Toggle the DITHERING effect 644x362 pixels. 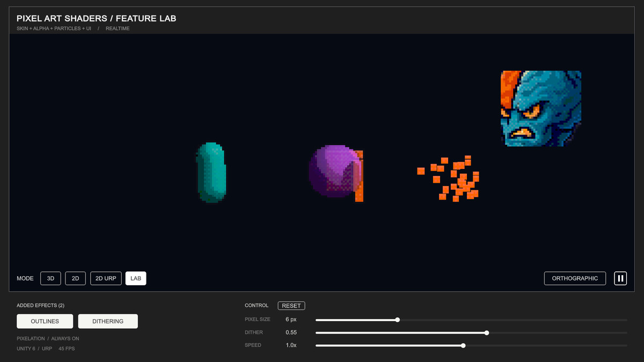coord(108,321)
